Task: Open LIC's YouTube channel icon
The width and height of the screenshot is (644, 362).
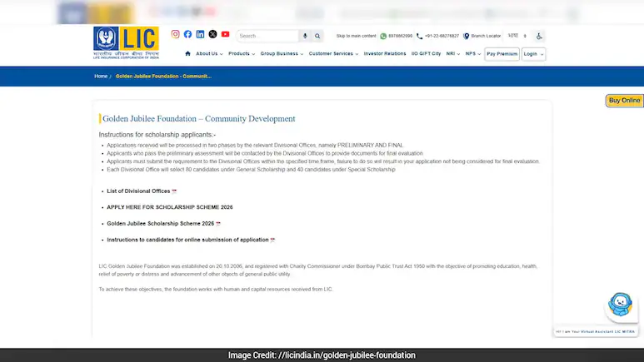Action: pyautogui.click(x=225, y=34)
